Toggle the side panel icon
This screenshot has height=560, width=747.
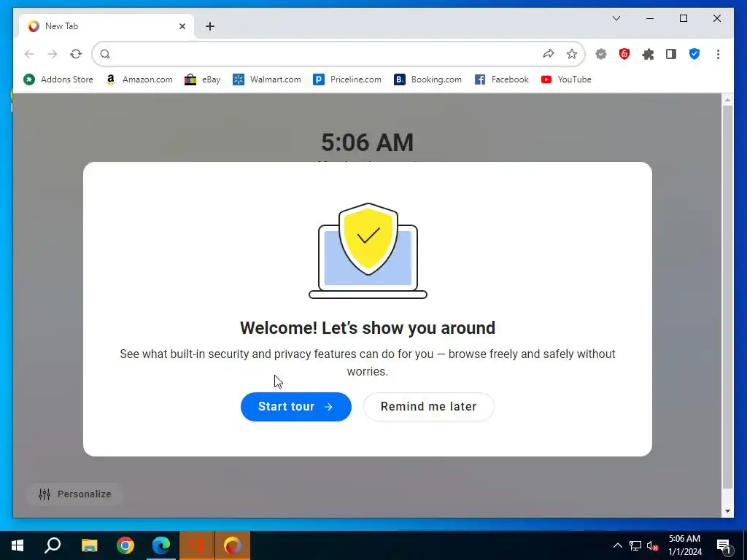click(671, 54)
